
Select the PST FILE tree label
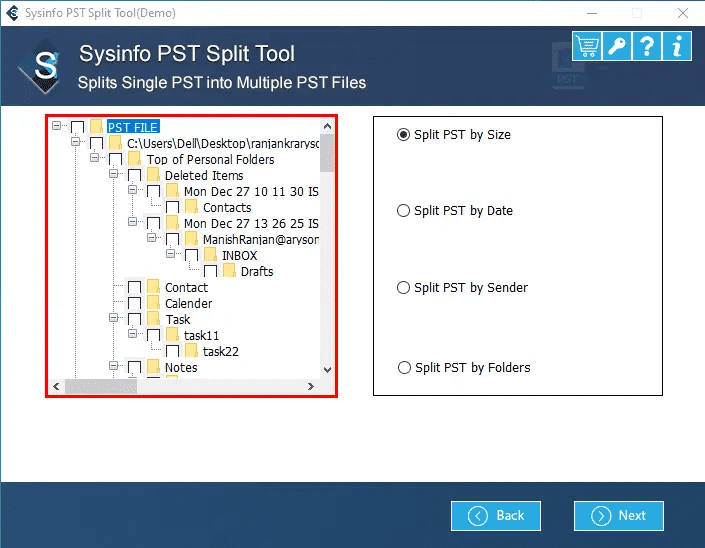(133, 127)
